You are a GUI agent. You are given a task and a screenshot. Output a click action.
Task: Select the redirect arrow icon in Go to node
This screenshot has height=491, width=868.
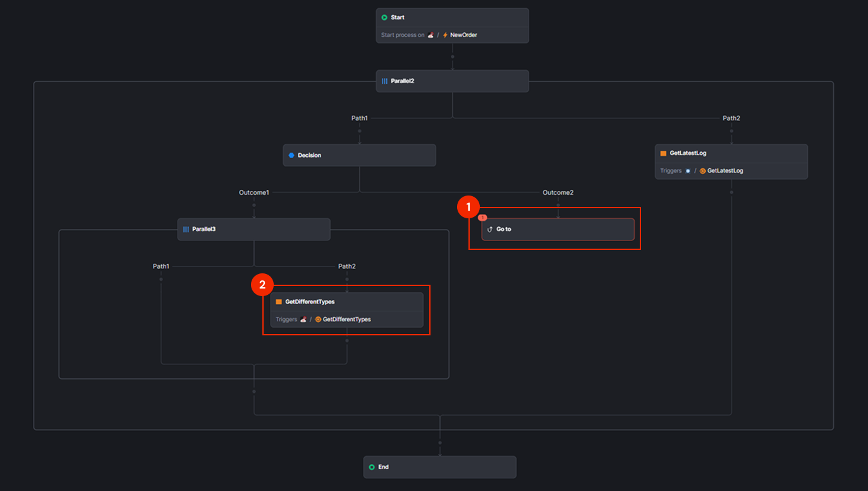point(489,229)
